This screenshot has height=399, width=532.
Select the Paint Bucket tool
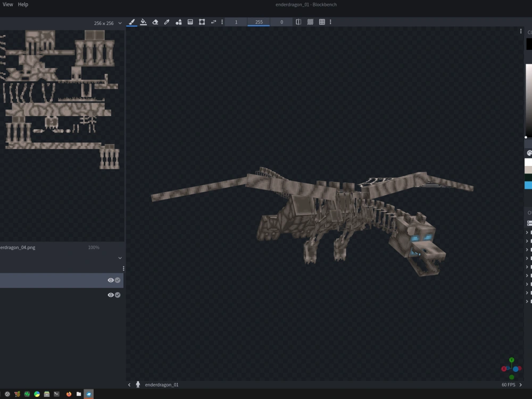[144, 22]
